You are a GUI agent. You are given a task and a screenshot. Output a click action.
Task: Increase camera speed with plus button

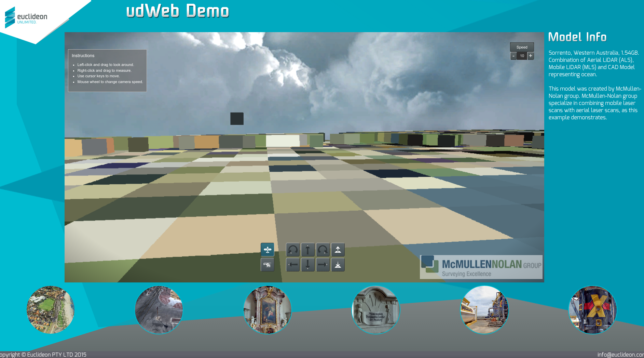(x=531, y=56)
